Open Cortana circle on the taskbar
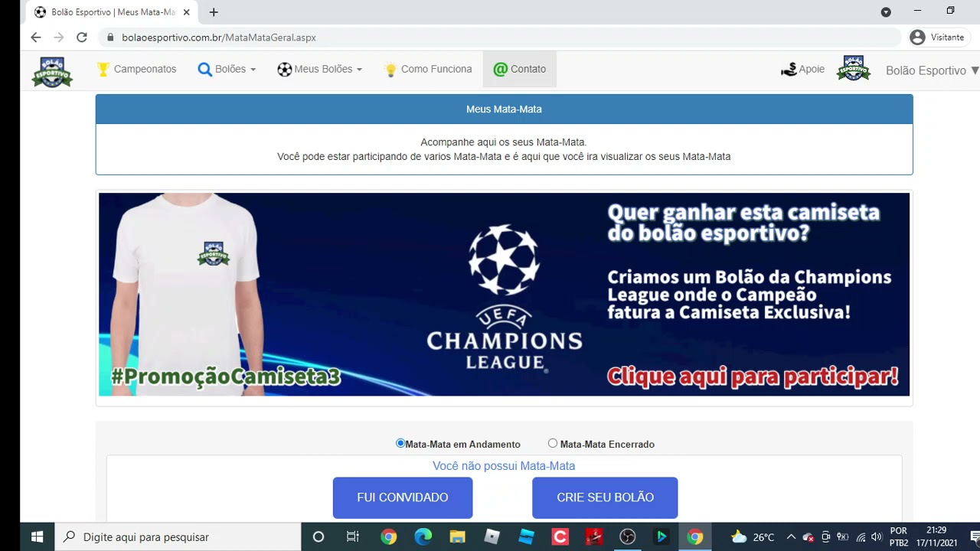 (318, 537)
